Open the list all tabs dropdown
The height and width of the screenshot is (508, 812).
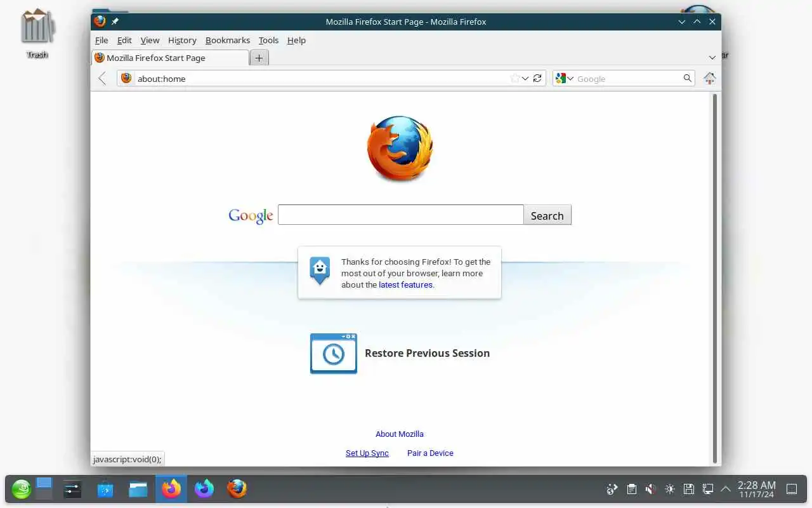(x=712, y=58)
